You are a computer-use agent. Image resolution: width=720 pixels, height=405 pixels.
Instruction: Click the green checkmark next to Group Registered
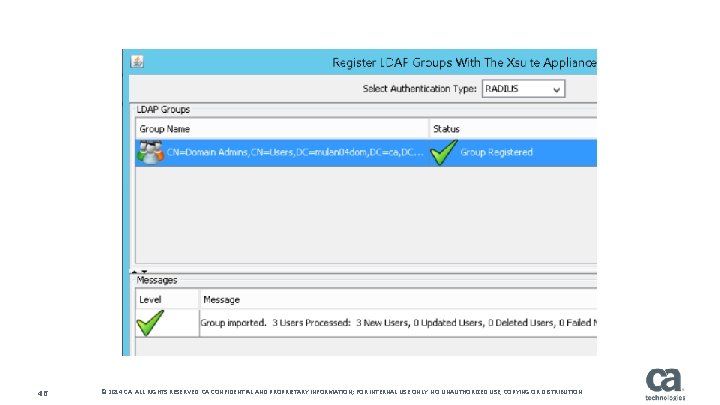pyautogui.click(x=444, y=152)
